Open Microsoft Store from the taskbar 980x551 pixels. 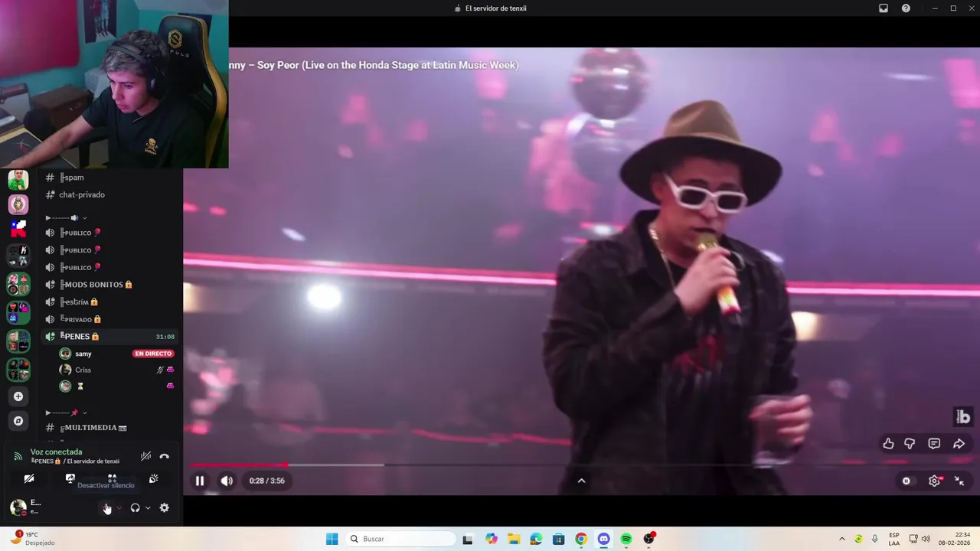(559, 539)
